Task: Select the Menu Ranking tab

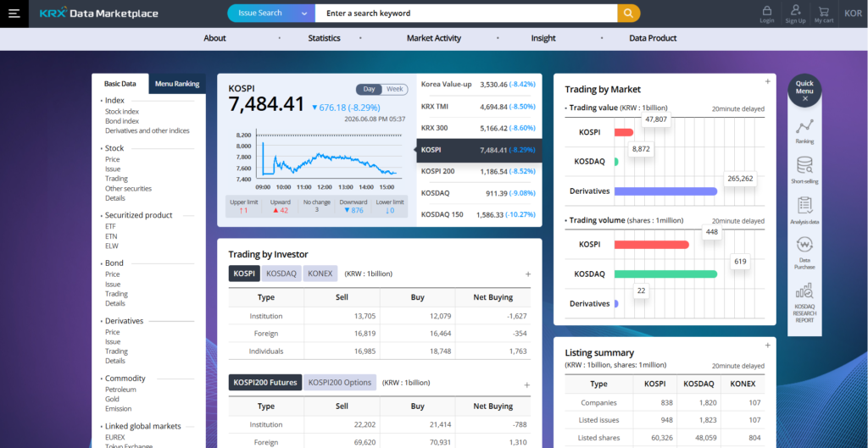Action: tap(177, 84)
